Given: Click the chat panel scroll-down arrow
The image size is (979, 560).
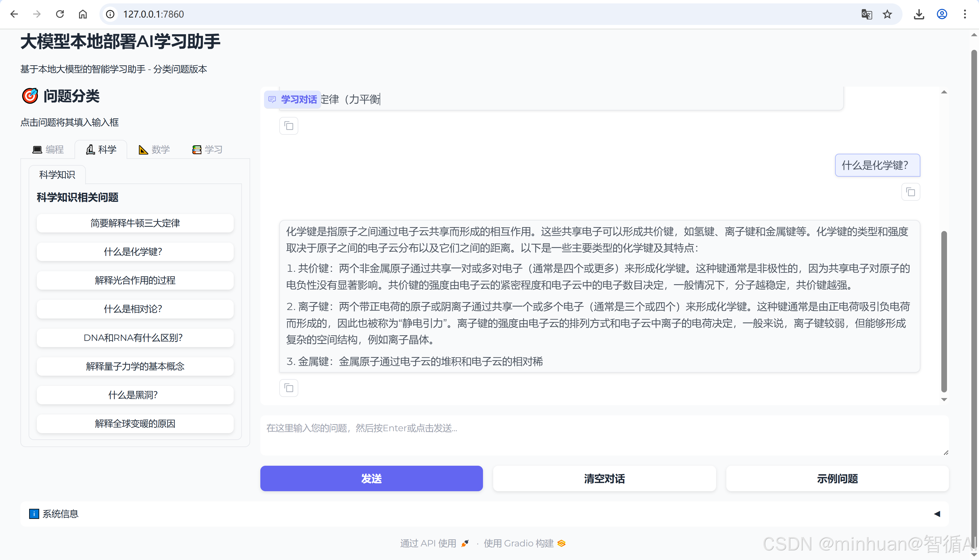Looking at the screenshot, I should click(944, 399).
